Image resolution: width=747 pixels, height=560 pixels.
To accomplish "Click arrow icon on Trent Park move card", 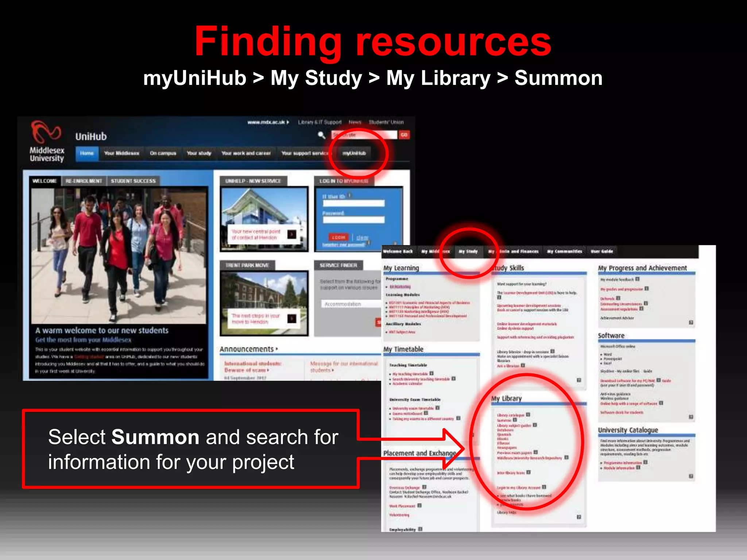I will pyautogui.click(x=292, y=319).
